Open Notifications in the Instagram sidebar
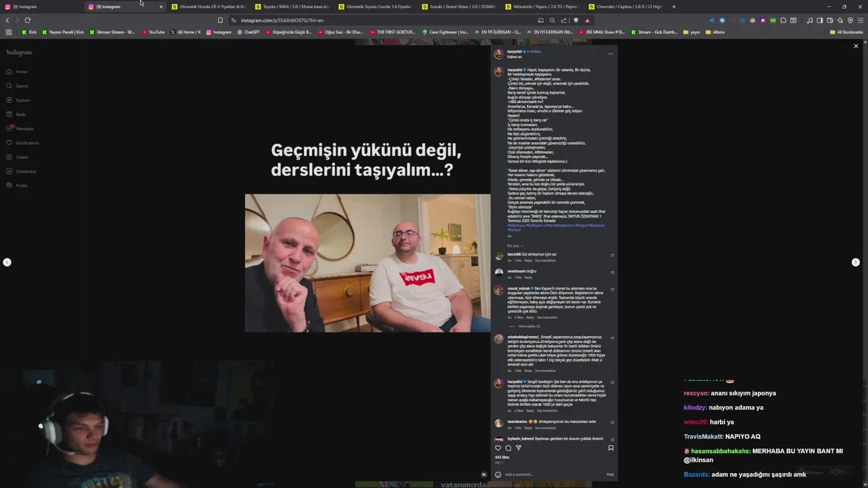 (x=23, y=143)
